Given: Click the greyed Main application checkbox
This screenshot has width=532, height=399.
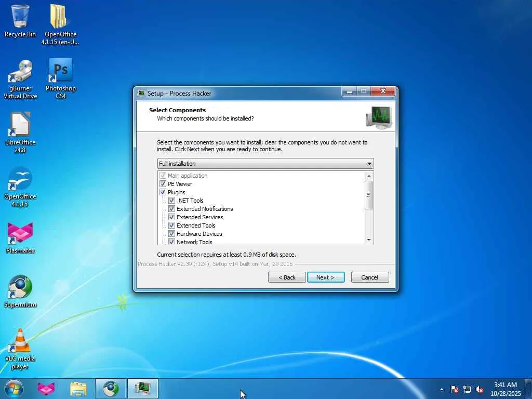Looking at the screenshot, I should [163, 176].
